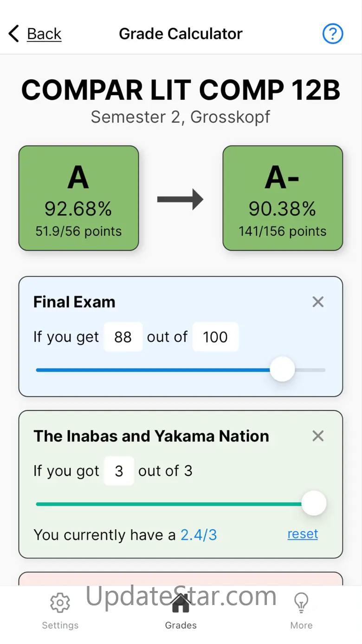Select the projected grade A- box
Image resolution: width=362 pixels, height=644 pixels.
(x=283, y=198)
